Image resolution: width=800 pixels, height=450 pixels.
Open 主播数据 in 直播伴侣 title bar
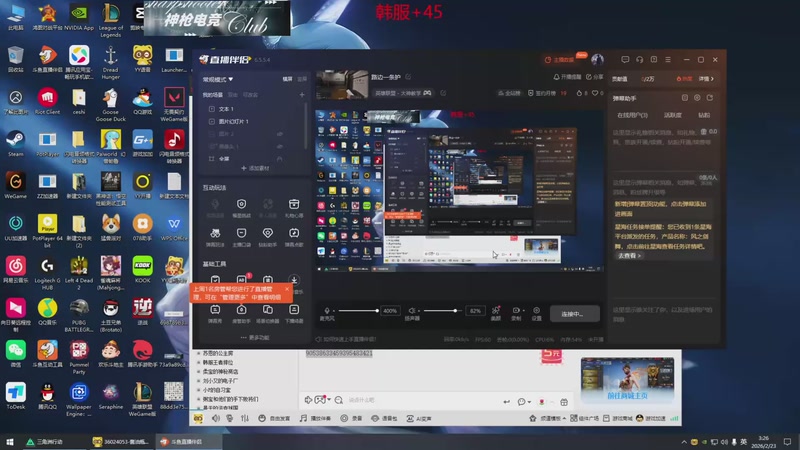(559, 60)
